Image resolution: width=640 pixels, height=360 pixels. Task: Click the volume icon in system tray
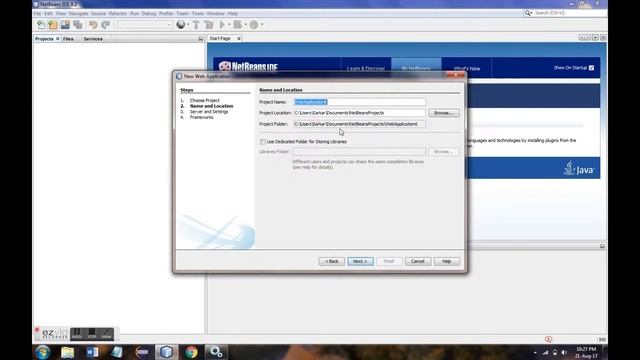click(564, 352)
